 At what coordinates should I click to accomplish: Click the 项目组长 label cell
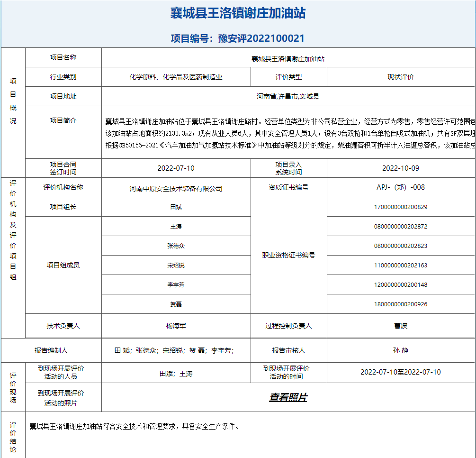[x=63, y=207]
